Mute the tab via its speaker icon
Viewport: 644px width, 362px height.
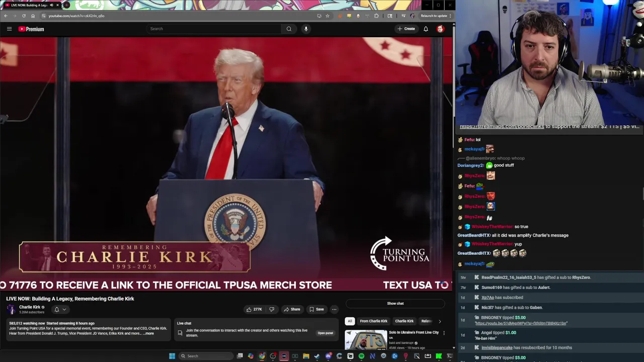51,5
